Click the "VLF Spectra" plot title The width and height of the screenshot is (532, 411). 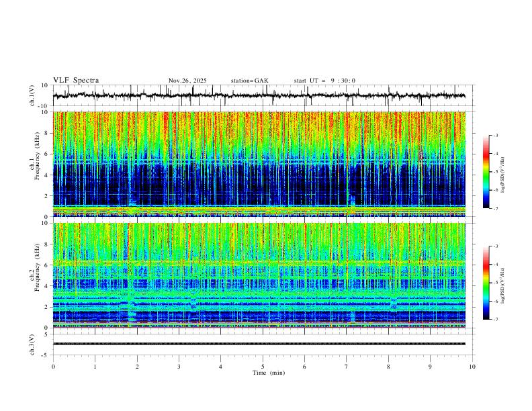click(x=76, y=81)
